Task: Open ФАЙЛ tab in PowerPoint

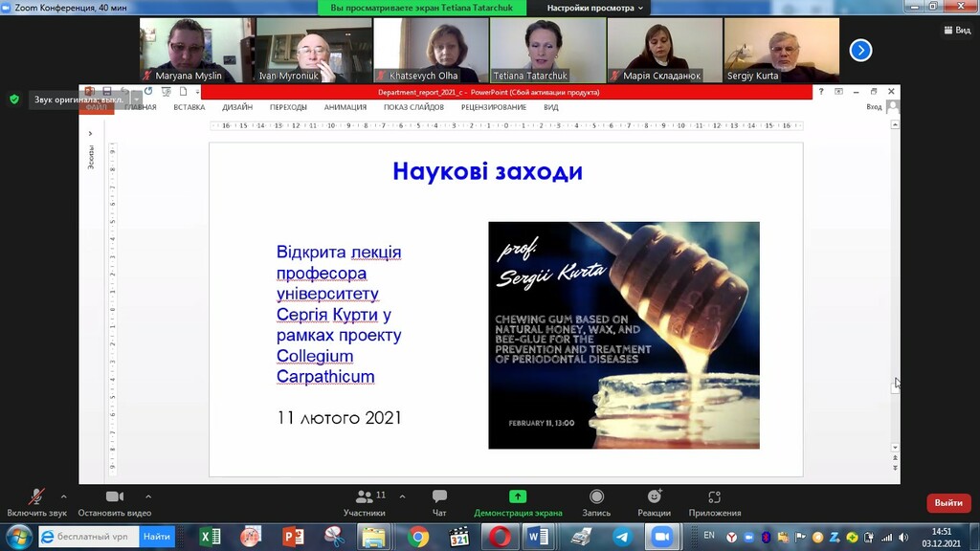Action: tap(97, 107)
